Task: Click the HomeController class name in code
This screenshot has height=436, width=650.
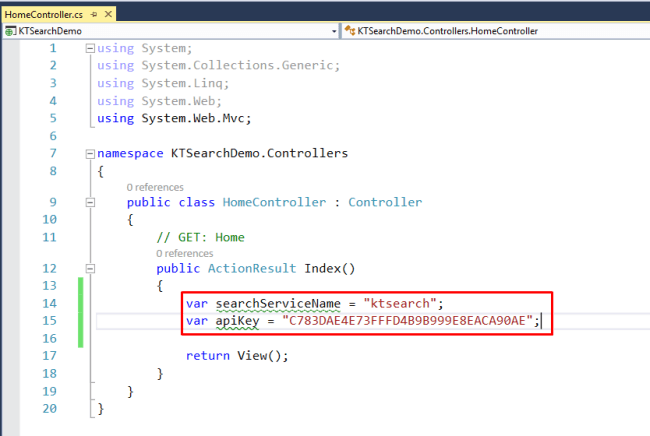Action: pyautogui.click(x=274, y=202)
